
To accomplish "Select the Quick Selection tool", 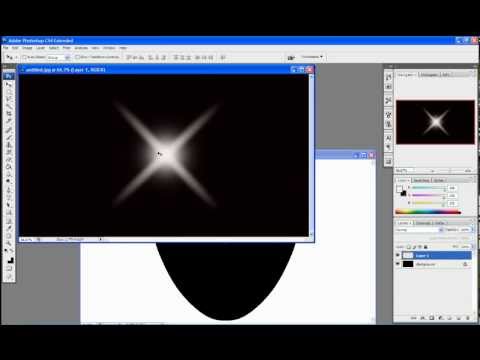I will 9,107.
